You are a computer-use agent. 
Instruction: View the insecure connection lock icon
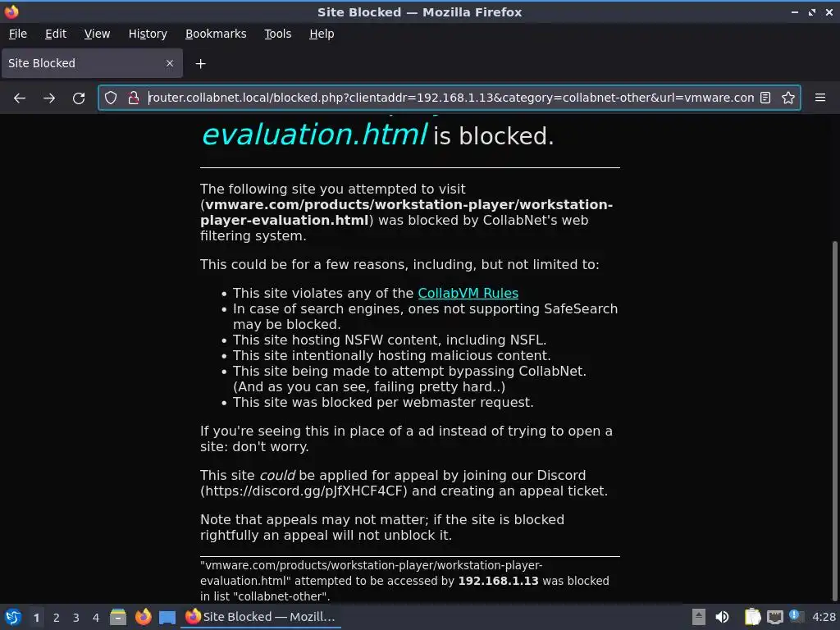point(134,98)
